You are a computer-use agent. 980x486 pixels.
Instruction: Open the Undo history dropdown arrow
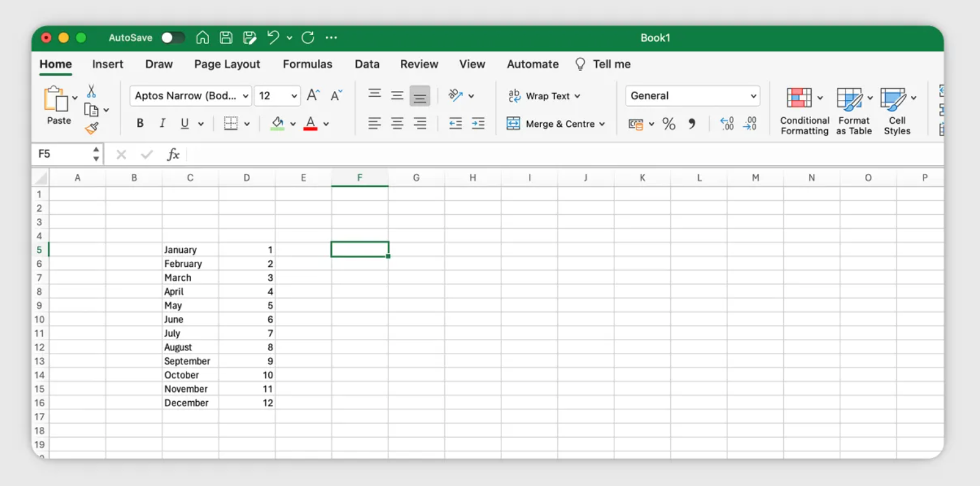(290, 38)
